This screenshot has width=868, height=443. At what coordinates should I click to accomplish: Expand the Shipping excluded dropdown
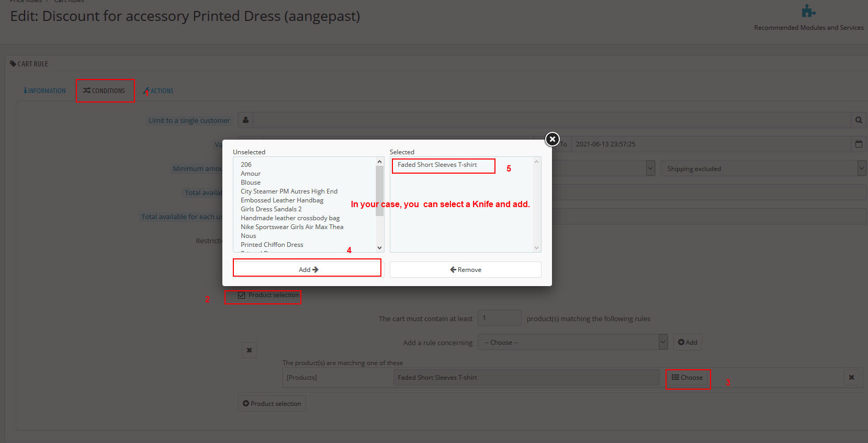(x=763, y=168)
